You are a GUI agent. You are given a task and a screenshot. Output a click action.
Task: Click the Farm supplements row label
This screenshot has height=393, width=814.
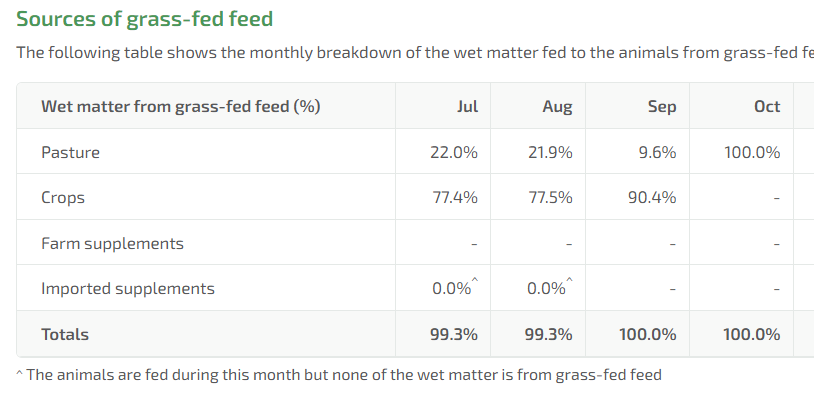pos(113,243)
